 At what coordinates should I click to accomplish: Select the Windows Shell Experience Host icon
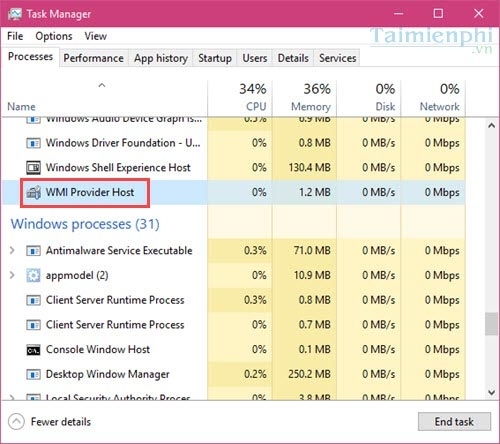click(x=33, y=168)
